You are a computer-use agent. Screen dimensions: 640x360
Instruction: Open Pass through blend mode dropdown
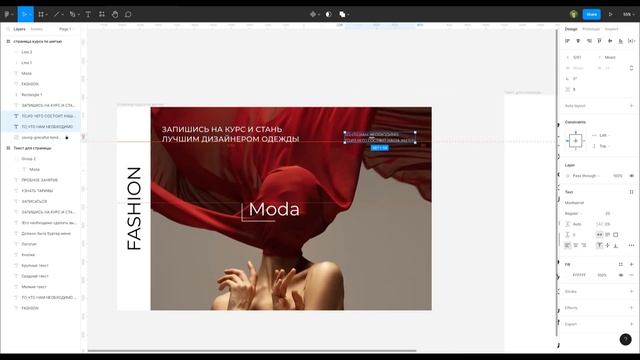click(586, 176)
